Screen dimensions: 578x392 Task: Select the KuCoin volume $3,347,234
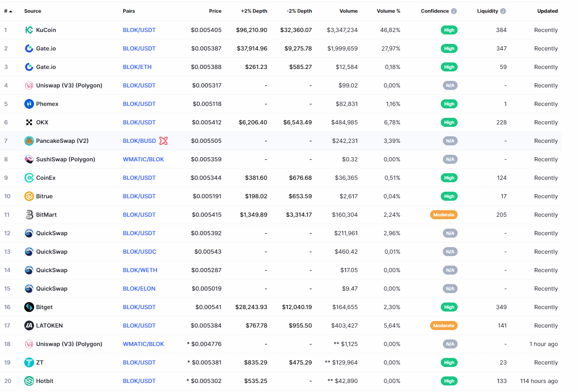pos(342,30)
